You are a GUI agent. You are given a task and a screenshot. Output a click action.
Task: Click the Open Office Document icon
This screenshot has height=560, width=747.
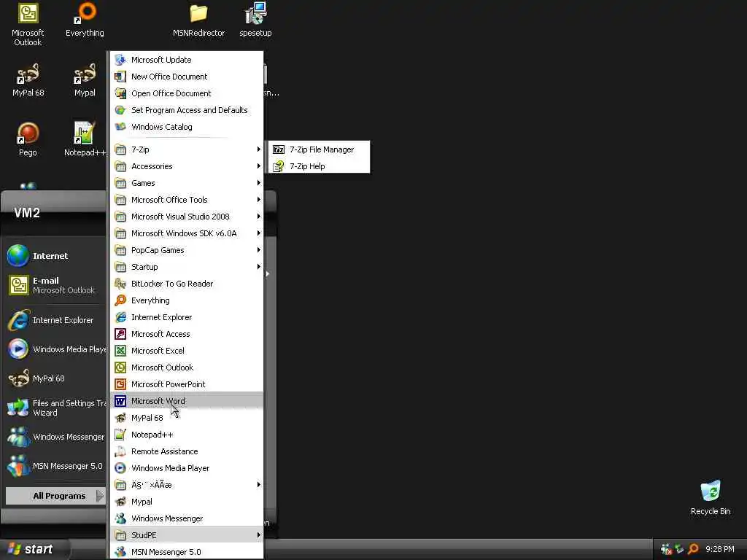(x=120, y=93)
